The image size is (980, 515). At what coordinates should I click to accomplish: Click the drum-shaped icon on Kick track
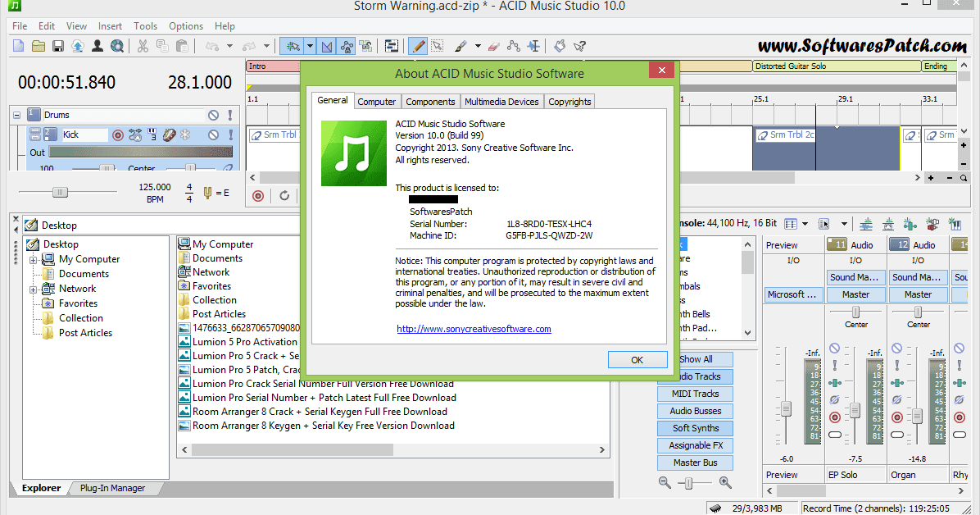(169, 134)
